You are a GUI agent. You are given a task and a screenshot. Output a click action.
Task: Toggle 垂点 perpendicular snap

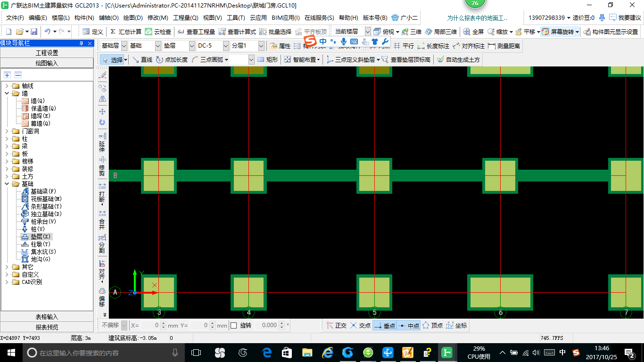coord(385,325)
